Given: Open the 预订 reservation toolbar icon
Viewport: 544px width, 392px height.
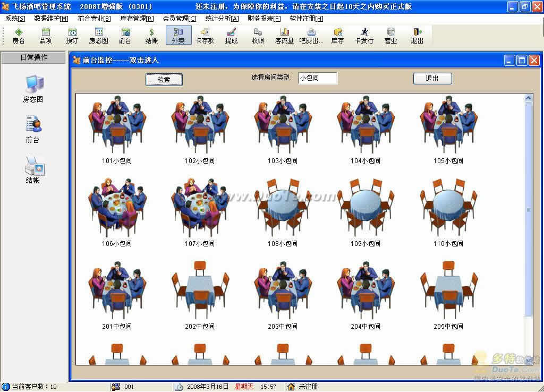Looking at the screenshot, I should [x=72, y=36].
